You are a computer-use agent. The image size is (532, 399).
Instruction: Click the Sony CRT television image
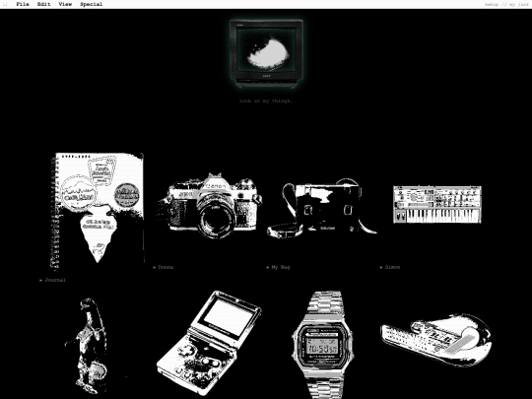coord(266,53)
